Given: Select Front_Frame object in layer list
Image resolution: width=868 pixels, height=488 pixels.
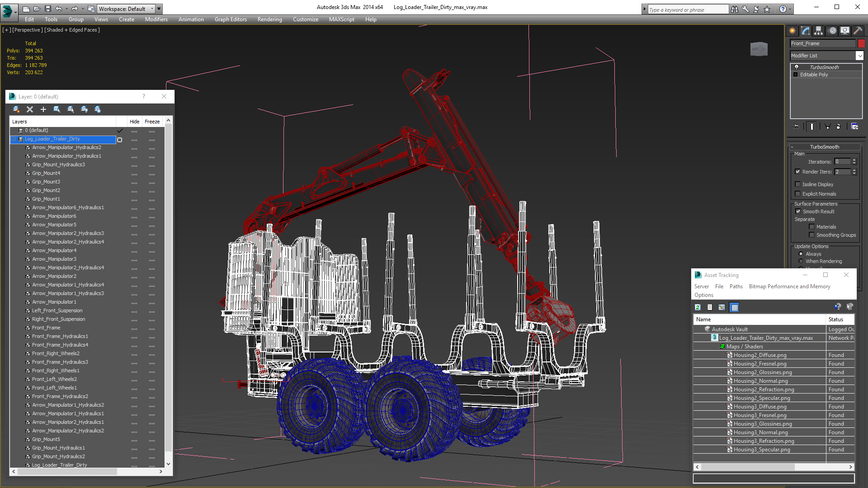Looking at the screenshot, I should (46, 328).
